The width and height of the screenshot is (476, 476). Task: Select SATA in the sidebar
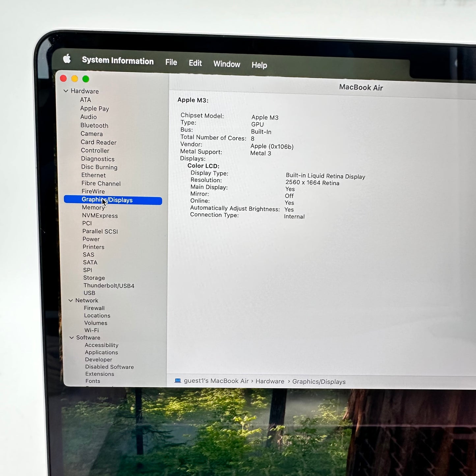90,263
